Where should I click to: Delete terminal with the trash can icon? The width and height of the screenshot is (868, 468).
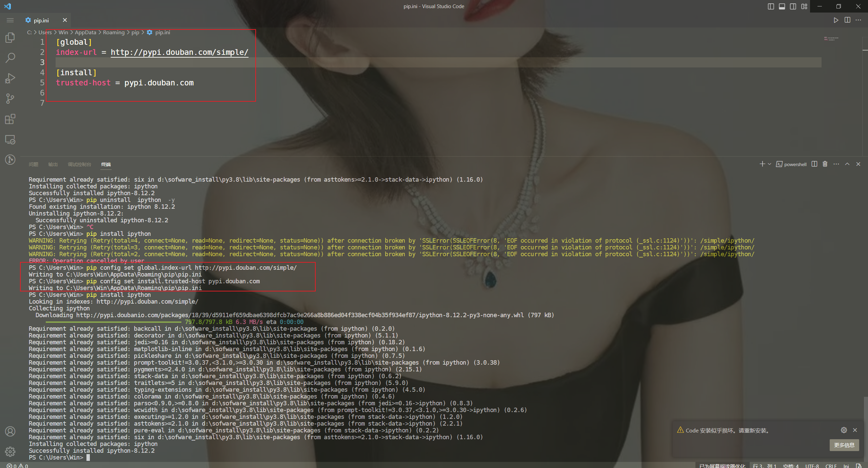(x=825, y=164)
